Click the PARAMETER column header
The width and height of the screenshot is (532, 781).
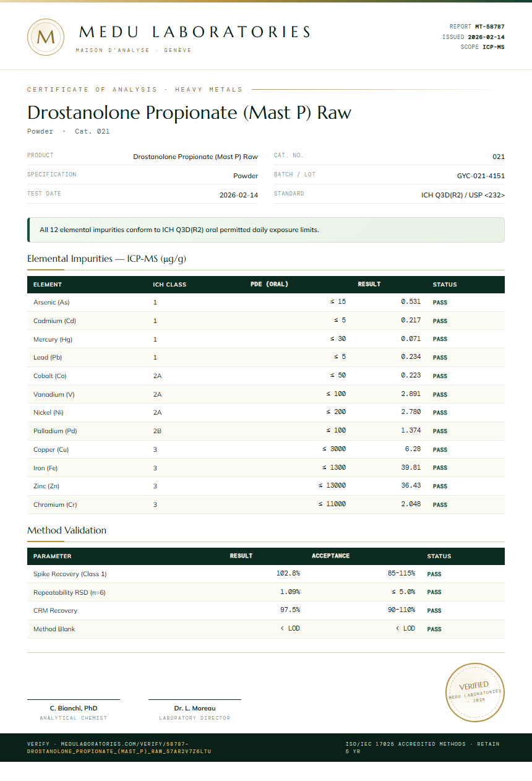pyautogui.click(x=52, y=556)
